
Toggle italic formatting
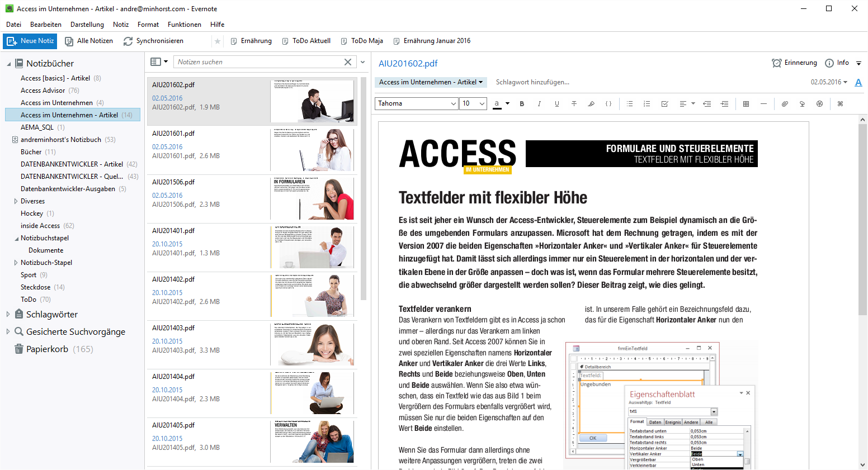pyautogui.click(x=539, y=104)
